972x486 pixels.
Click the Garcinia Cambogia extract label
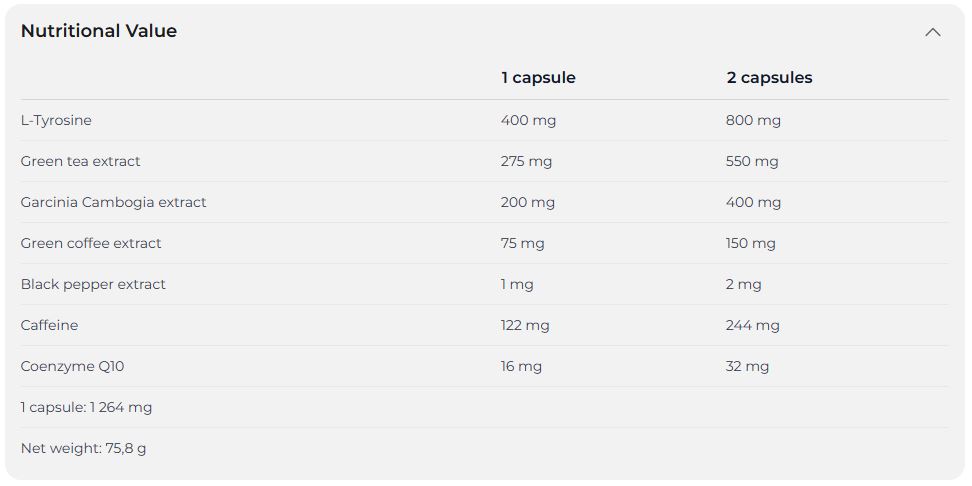click(x=113, y=202)
